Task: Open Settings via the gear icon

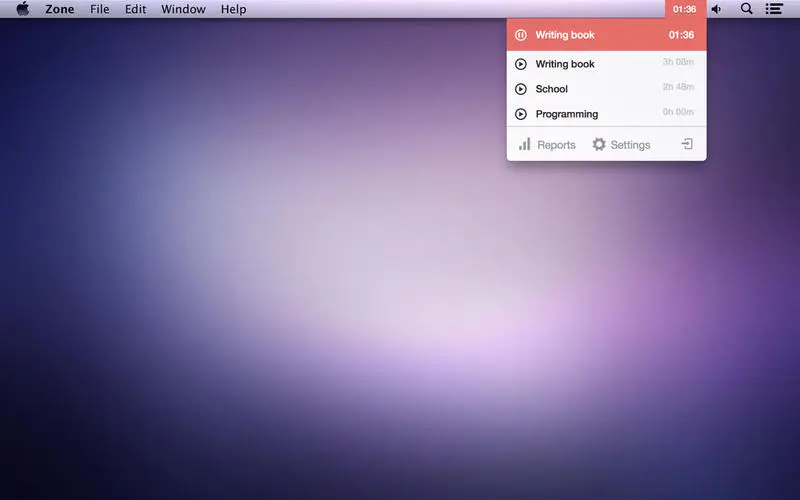Action: [599, 144]
